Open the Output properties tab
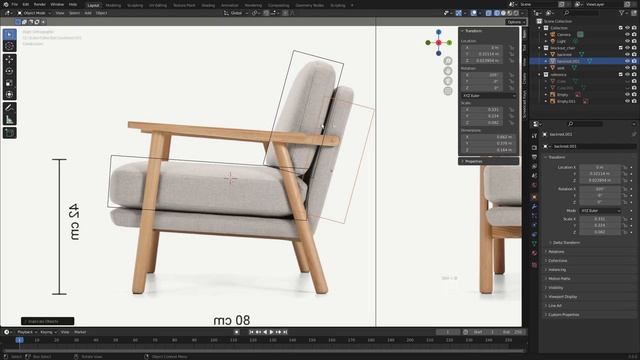The height and width of the screenshot is (360, 640). tap(534, 157)
